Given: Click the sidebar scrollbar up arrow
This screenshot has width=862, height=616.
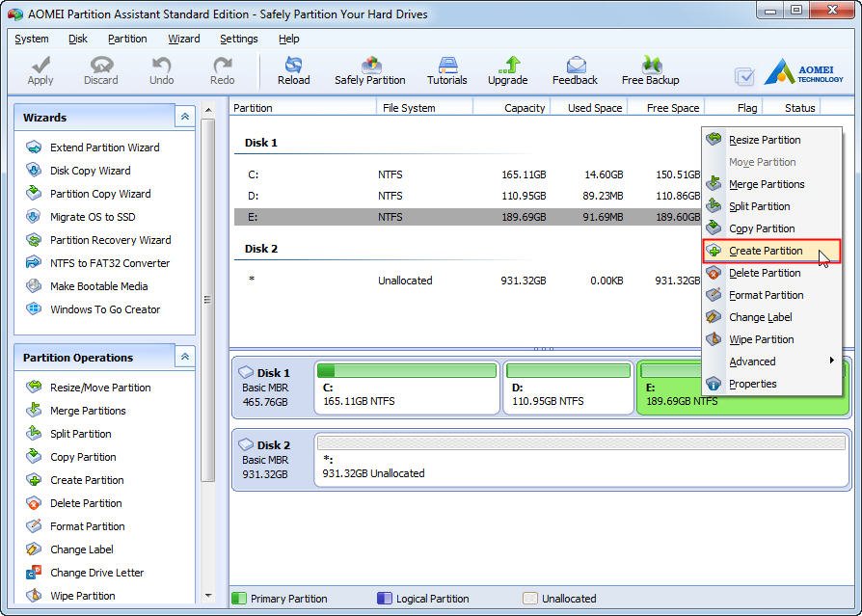Looking at the screenshot, I should pos(208,110).
